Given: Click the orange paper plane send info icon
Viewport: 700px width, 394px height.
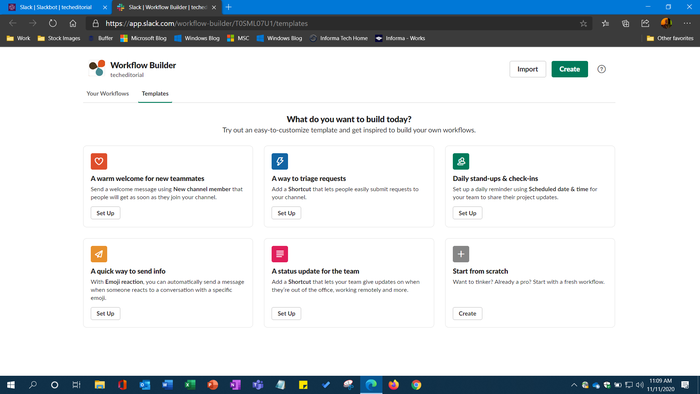Looking at the screenshot, I should (99, 254).
